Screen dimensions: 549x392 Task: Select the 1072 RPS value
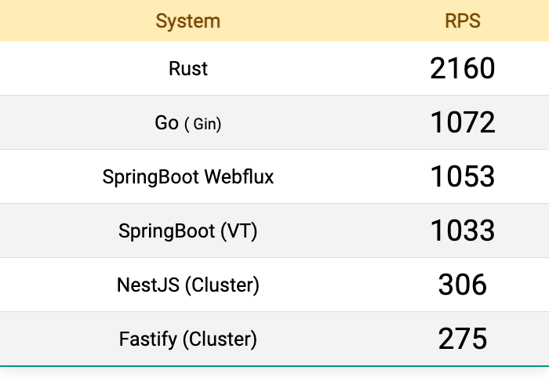463,122
